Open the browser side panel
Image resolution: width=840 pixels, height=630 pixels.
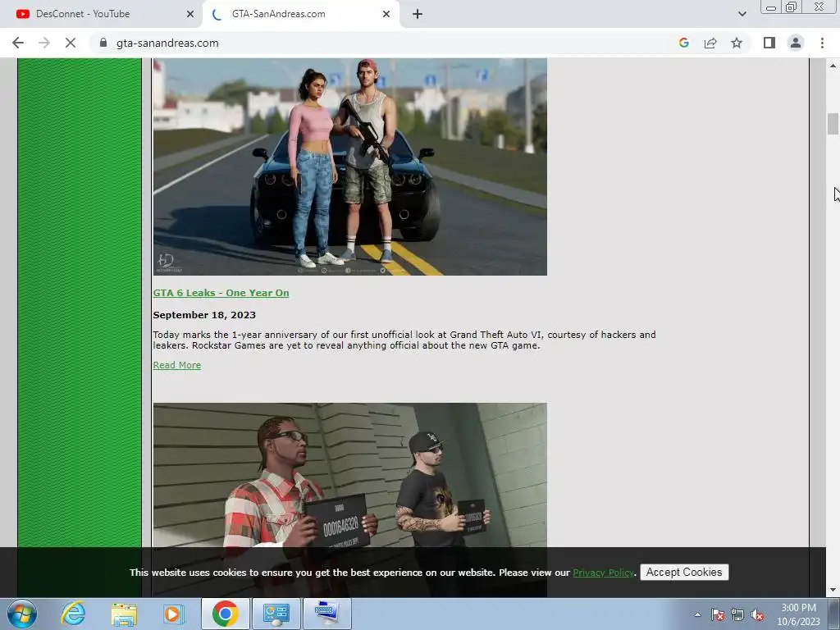(769, 43)
